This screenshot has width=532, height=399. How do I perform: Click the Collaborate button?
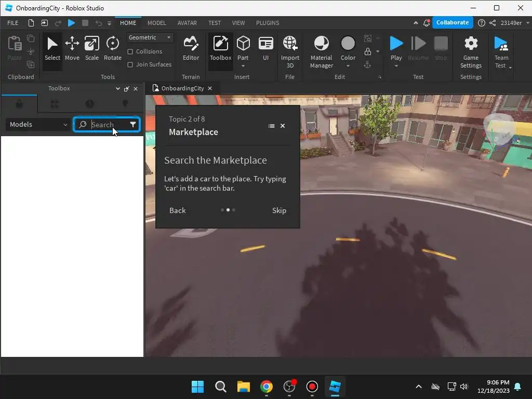point(453,22)
